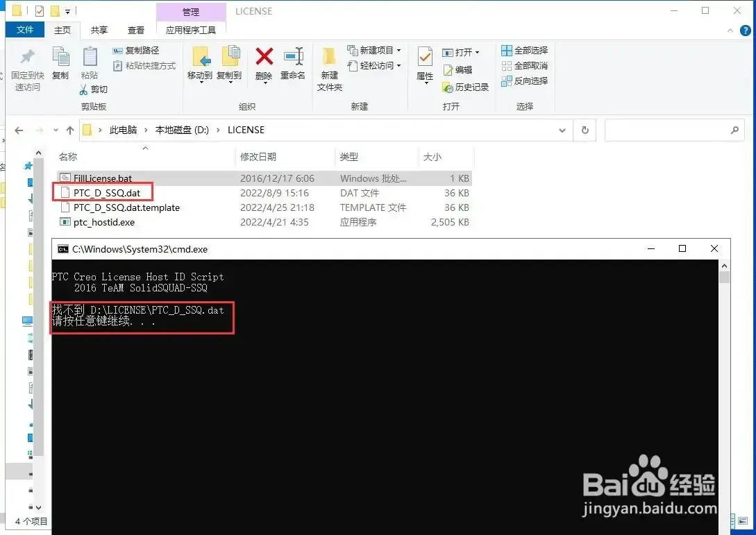The image size is (756, 535).
Task: Click the Cut (剪切) scissors icon
Action: pos(83,90)
